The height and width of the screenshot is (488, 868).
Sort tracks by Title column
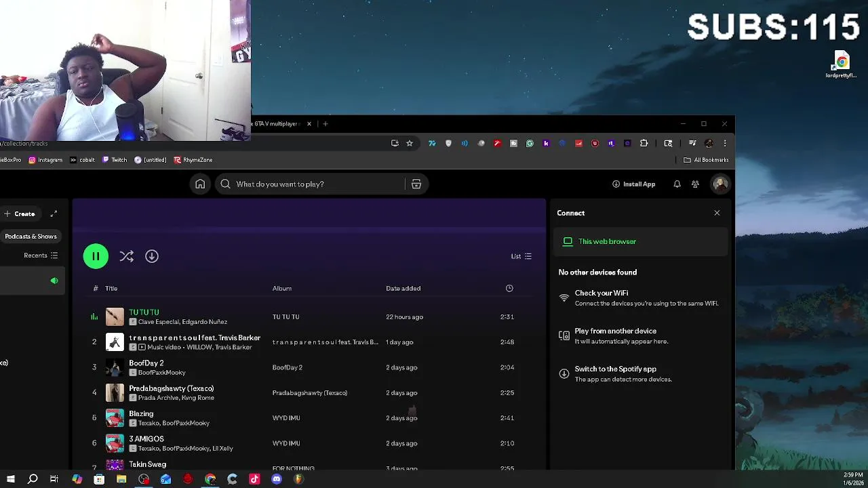pyautogui.click(x=111, y=289)
